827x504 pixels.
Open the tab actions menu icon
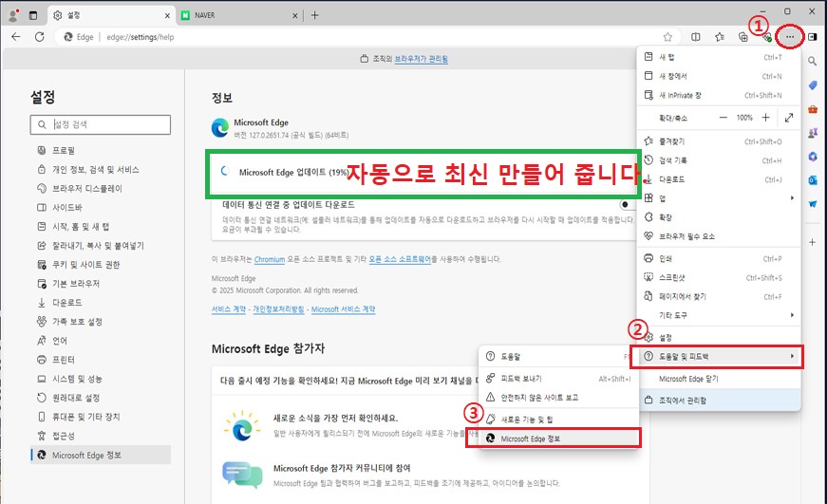[33, 15]
